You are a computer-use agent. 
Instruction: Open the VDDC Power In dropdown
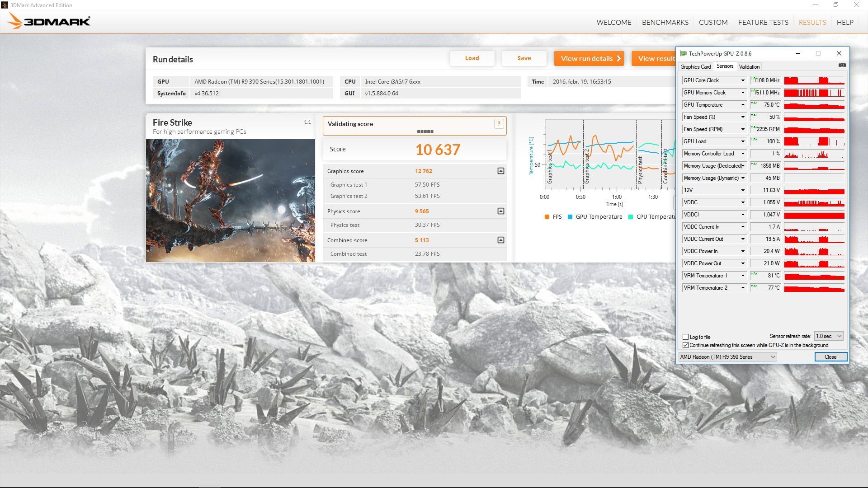tap(742, 251)
